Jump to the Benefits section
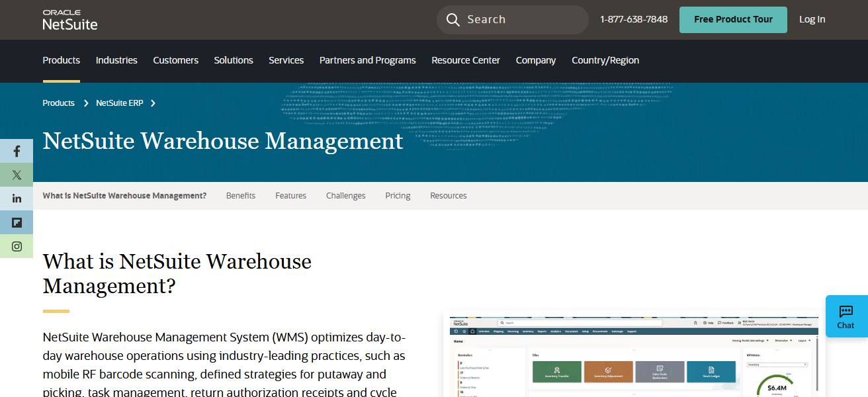868x397 pixels. pyautogui.click(x=241, y=196)
